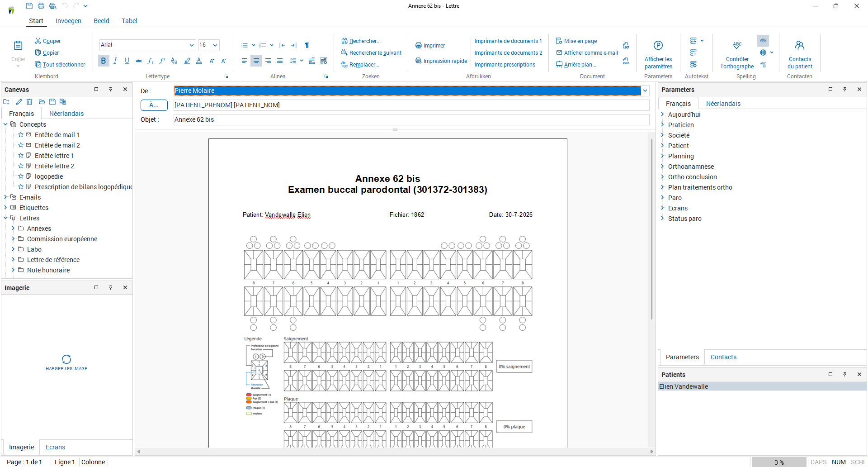Open line spacing dropdown arrow

301,61
